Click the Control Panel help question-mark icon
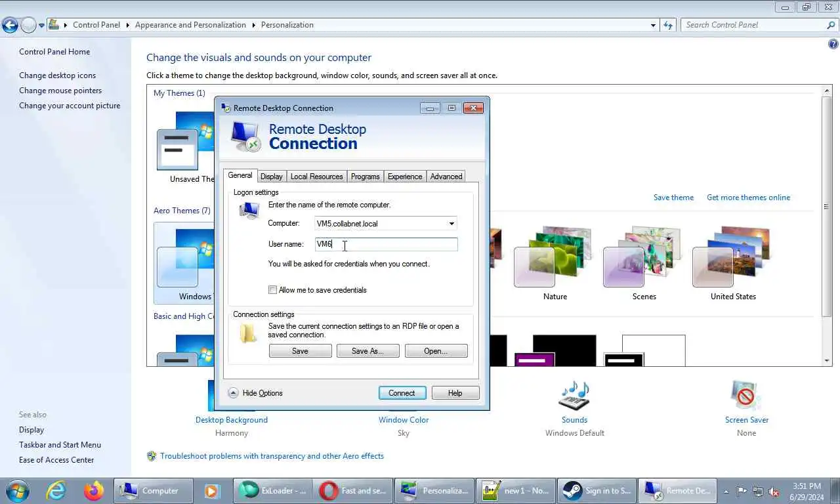Viewport: 840px width, 504px height. pos(833,45)
